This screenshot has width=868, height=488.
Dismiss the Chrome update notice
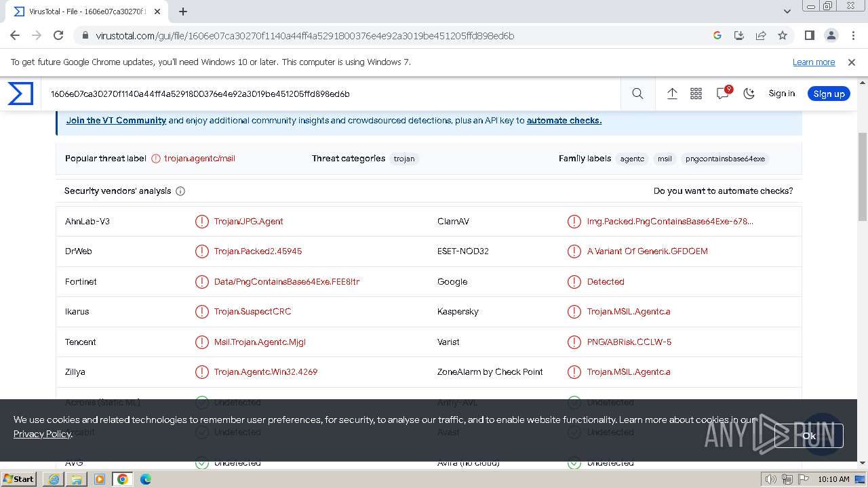click(x=852, y=62)
